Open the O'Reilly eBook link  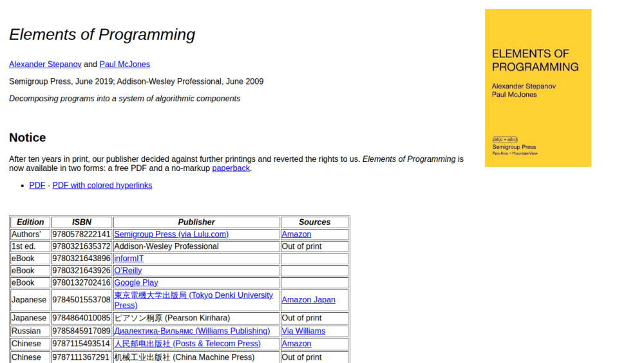[128, 271]
